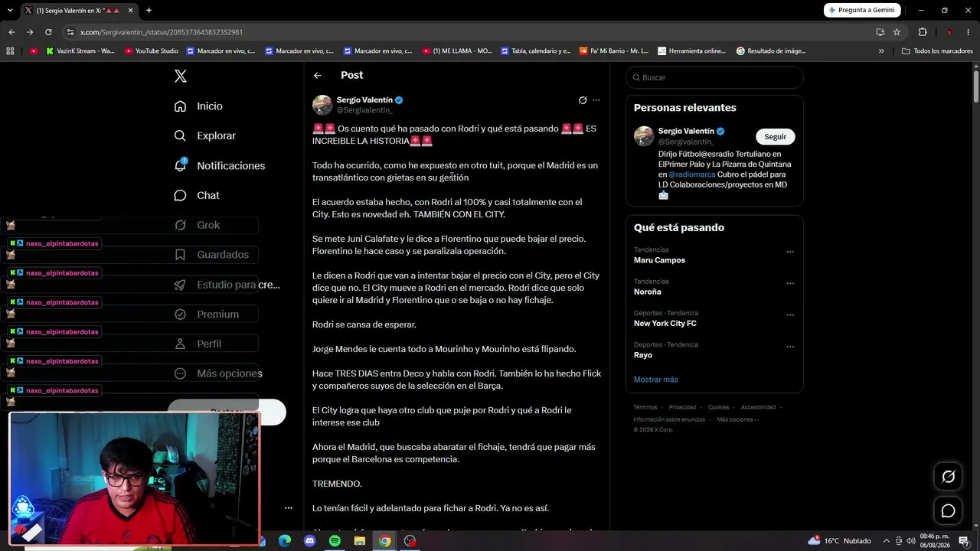The width and height of the screenshot is (980, 551).
Task: Navigate back in Chrome
Action: coord(11,32)
